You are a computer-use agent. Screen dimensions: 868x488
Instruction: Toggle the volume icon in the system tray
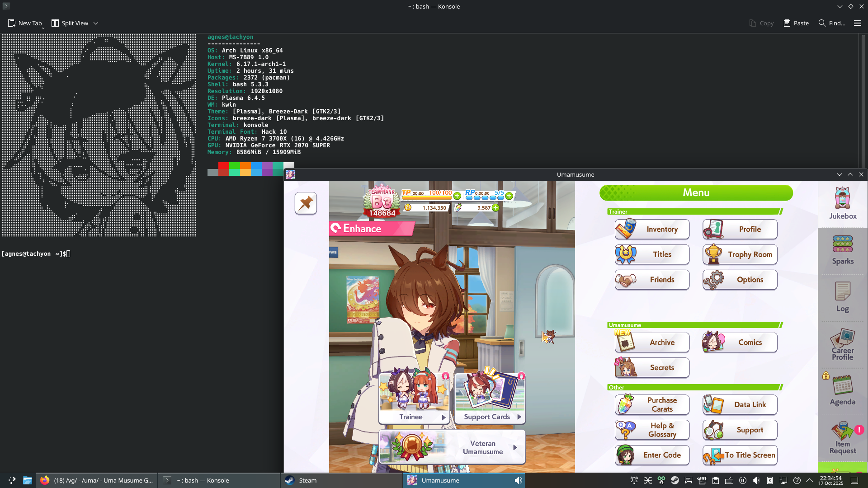[756, 480]
